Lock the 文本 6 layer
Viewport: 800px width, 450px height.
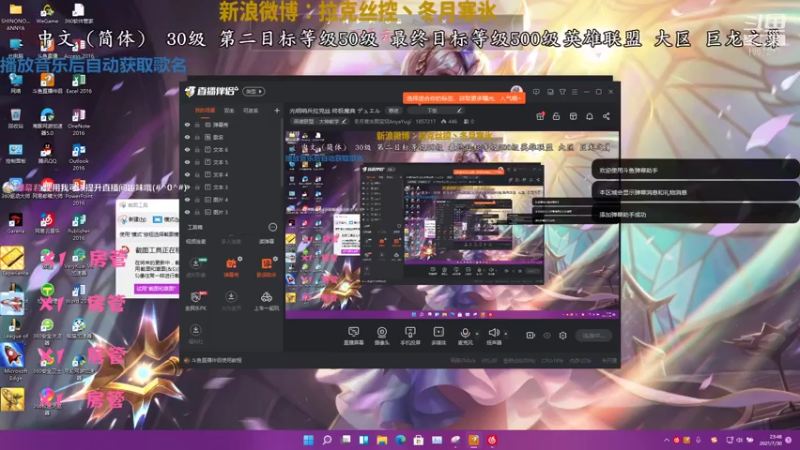coord(197,150)
